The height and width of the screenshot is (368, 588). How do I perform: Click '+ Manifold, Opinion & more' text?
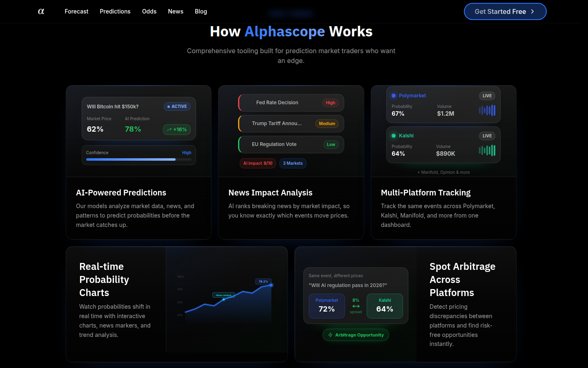tap(443, 172)
